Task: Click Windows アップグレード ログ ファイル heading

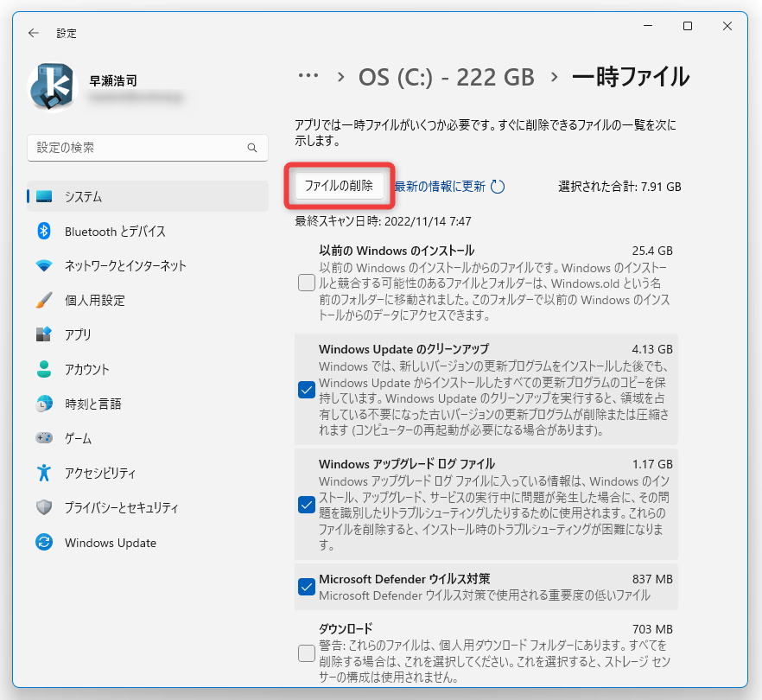Action: click(x=407, y=464)
